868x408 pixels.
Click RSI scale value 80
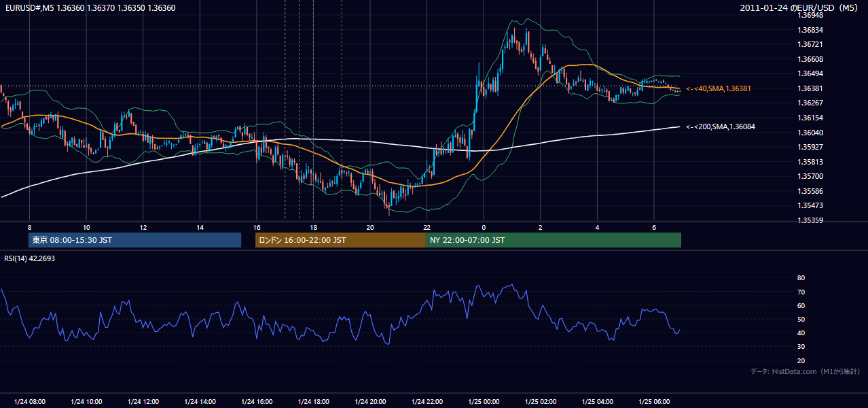[801, 278]
